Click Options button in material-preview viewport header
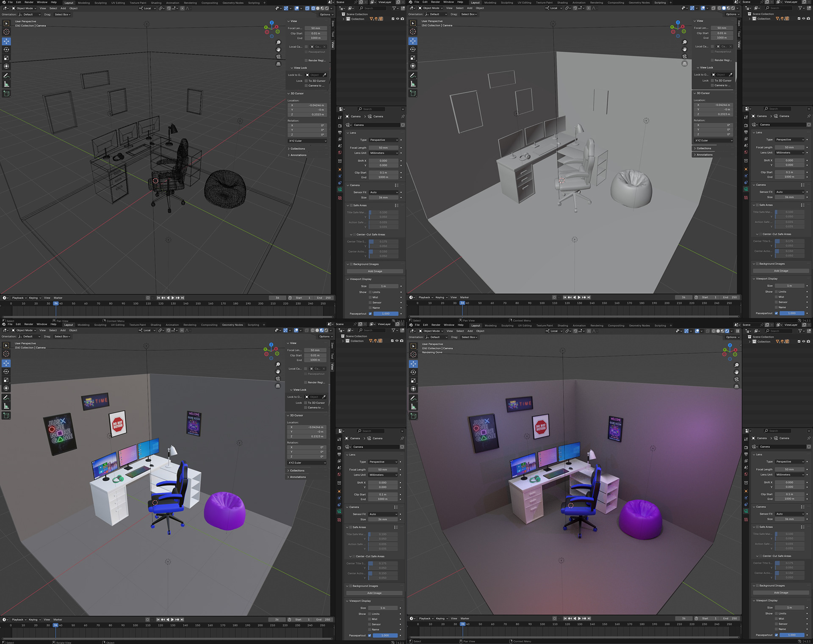Screen dimensions: 813x644 pos(325,337)
